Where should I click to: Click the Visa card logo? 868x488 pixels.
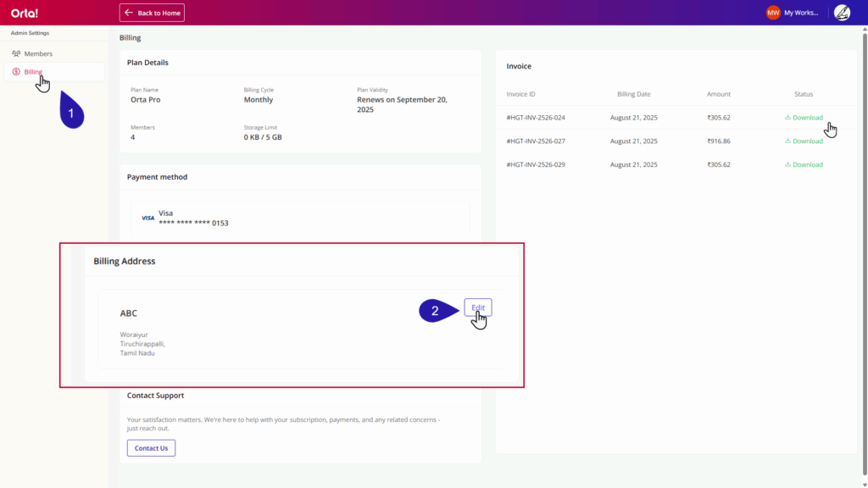pos(147,218)
